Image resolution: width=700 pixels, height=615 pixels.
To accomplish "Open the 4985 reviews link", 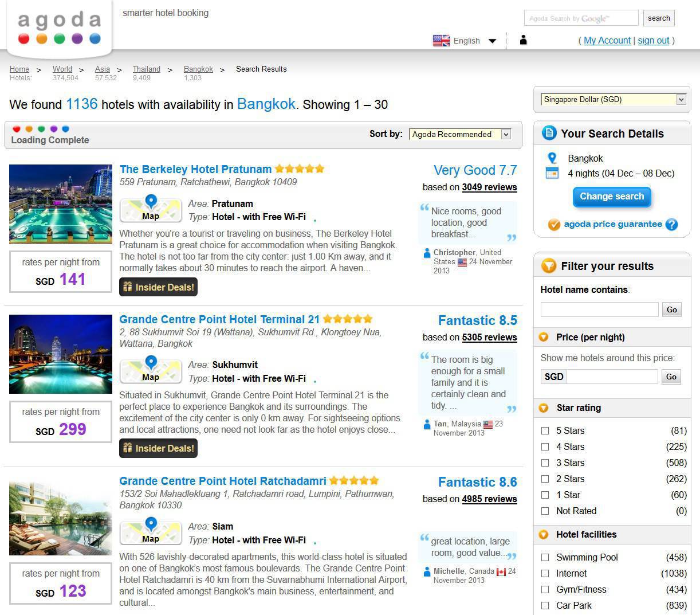I will tap(490, 499).
